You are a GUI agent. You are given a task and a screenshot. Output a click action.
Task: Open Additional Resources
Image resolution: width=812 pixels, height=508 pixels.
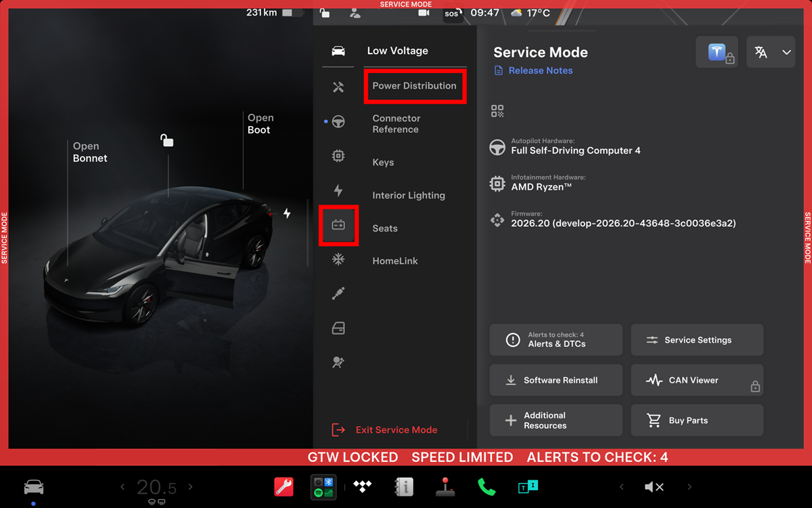[556, 420]
